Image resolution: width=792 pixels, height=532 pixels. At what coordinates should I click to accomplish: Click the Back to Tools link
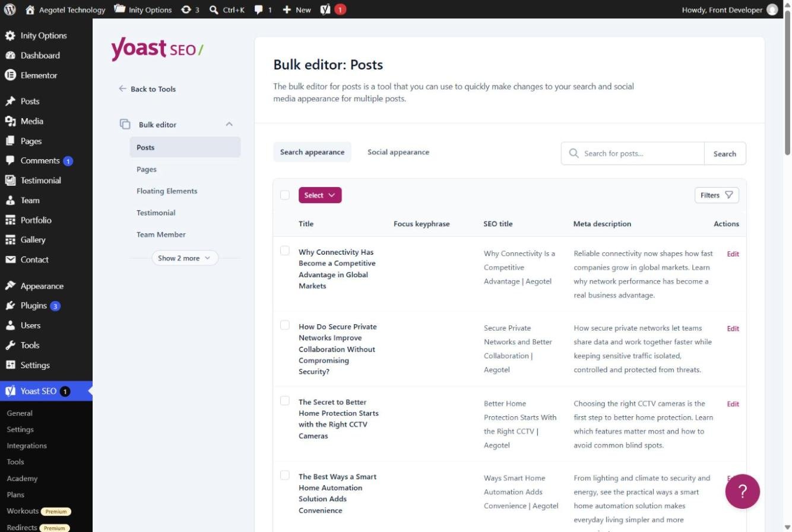point(147,89)
